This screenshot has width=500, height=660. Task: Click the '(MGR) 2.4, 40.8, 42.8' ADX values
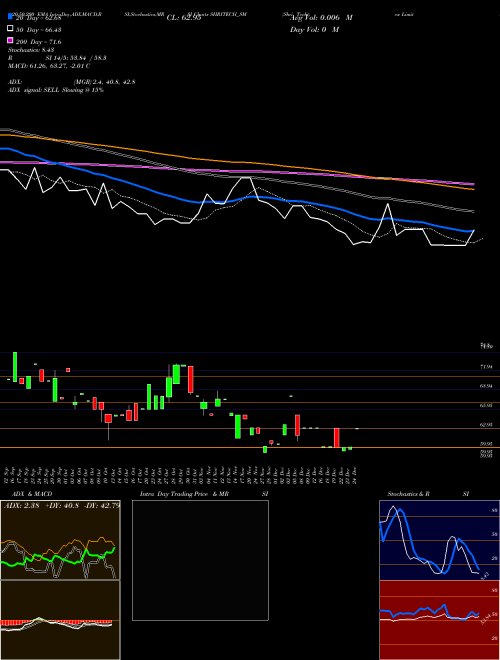[105, 82]
